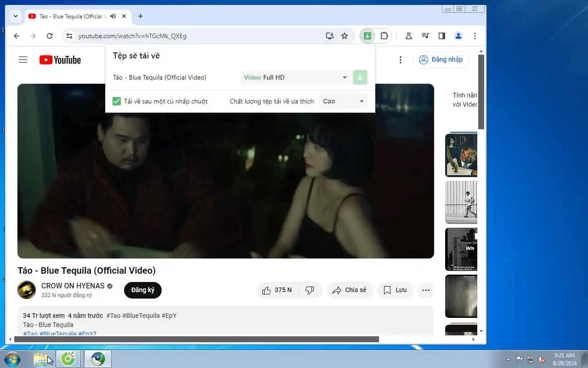588x368 pixels.
Task: Open the third suggested thumbnail marked Win
Action: [461, 249]
